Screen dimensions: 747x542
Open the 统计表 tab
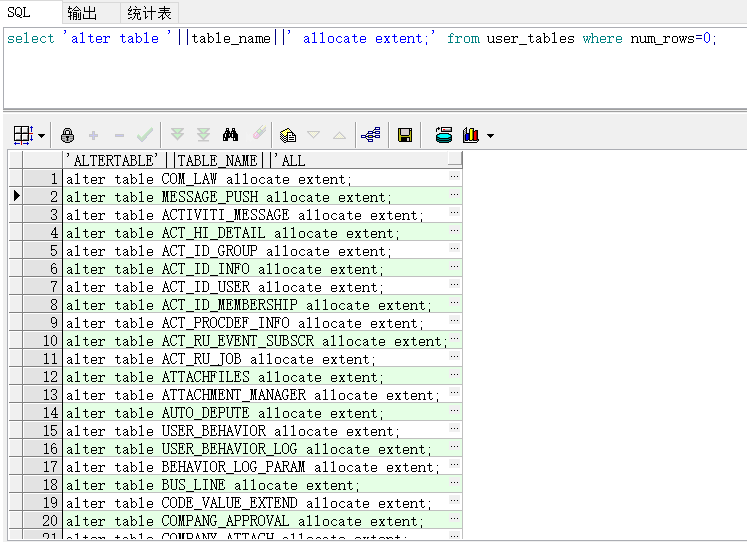tap(149, 13)
